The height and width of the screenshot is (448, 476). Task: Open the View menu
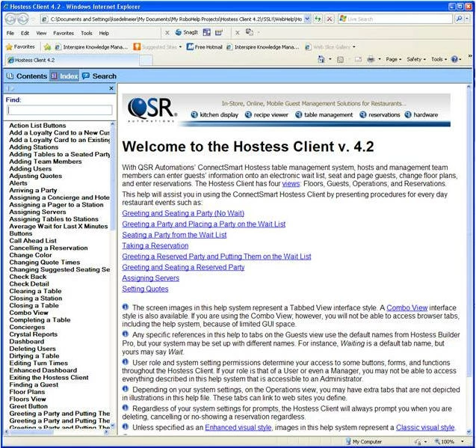click(x=41, y=33)
